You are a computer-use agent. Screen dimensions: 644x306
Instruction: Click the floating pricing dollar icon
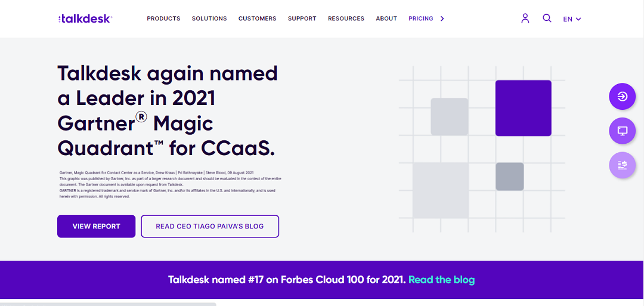coord(622,165)
